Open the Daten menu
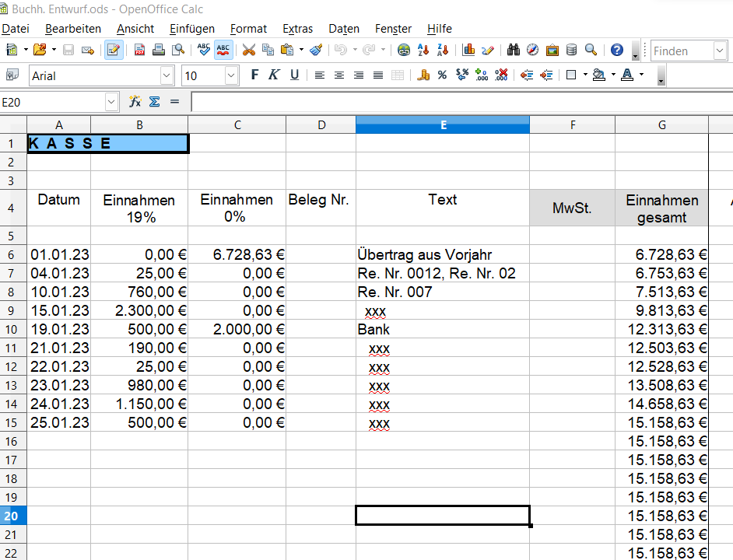 pyautogui.click(x=343, y=29)
